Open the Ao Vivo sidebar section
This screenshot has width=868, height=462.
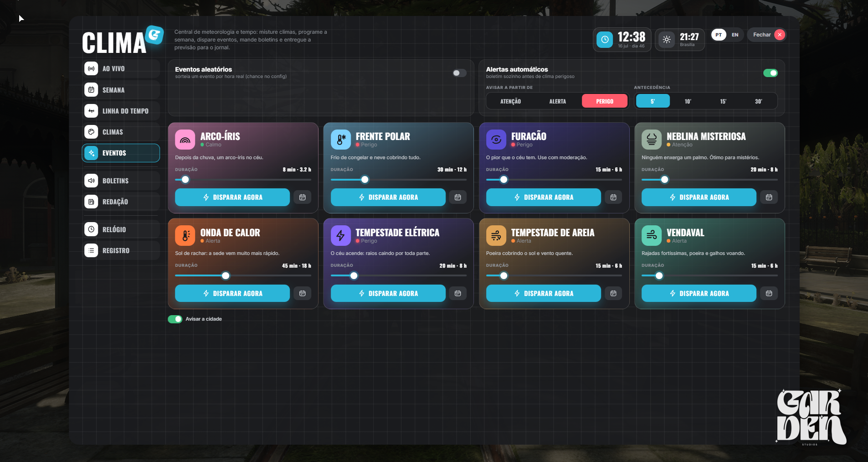click(121, 69)
